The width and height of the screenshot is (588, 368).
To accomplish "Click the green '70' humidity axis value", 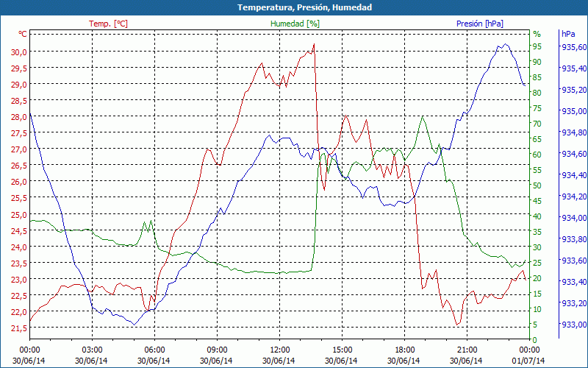I will 537,124.
